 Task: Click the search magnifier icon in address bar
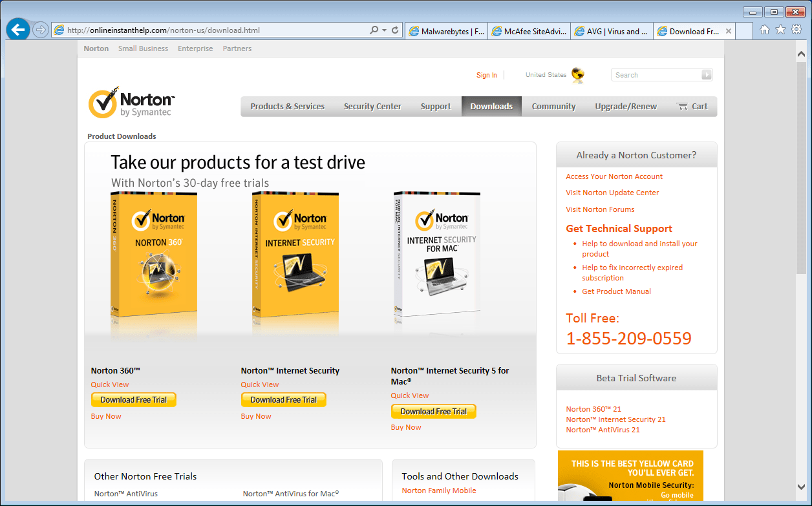pyautogui.click(x=374, y=30)
